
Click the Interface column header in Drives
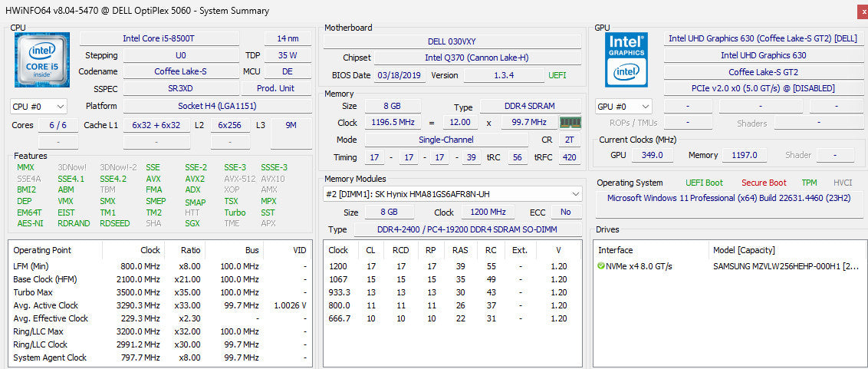point(651,250)
